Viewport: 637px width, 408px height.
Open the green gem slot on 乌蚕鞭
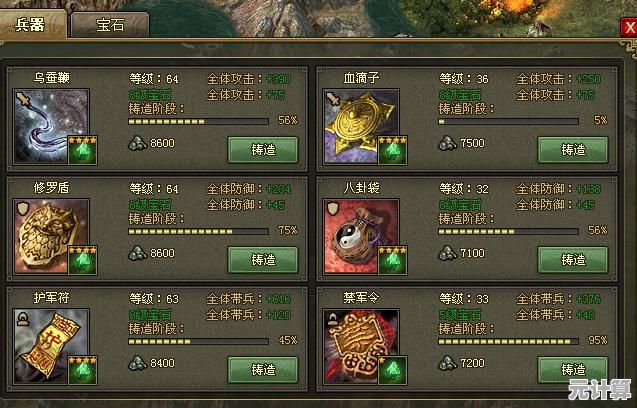pyautogui.click(x=82, y=150)
